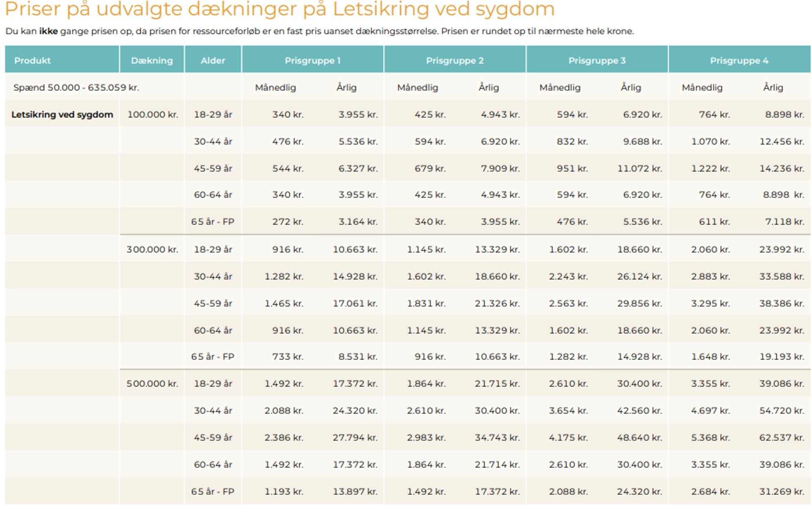Select the '27.794 kr.' price cell

click(355, 437)
